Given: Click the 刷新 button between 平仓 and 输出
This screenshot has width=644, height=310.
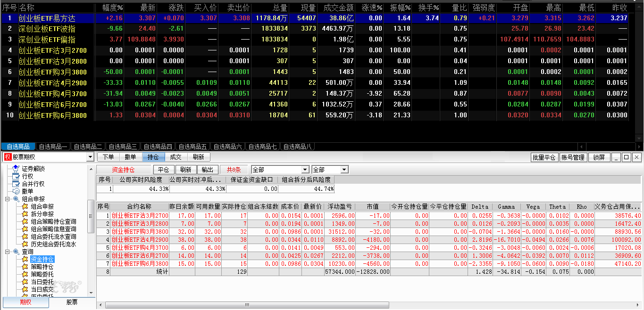Looking at the screenshot, I should [186, 170].
